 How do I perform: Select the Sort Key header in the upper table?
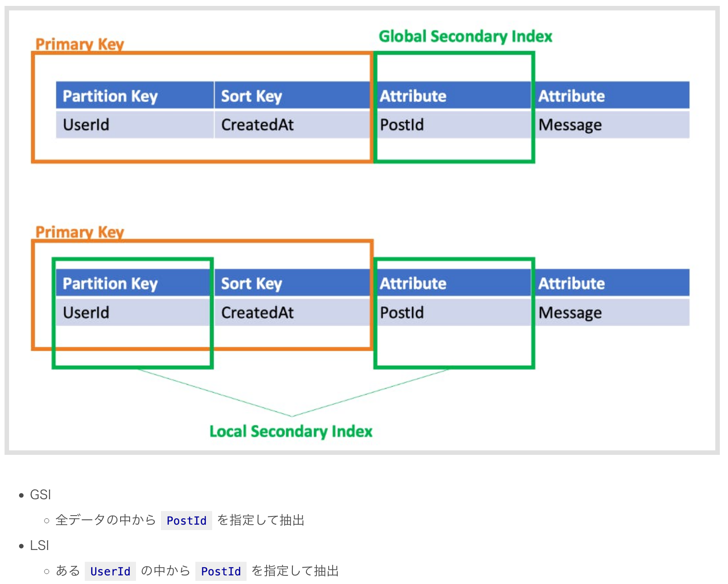tap(252, 96)
